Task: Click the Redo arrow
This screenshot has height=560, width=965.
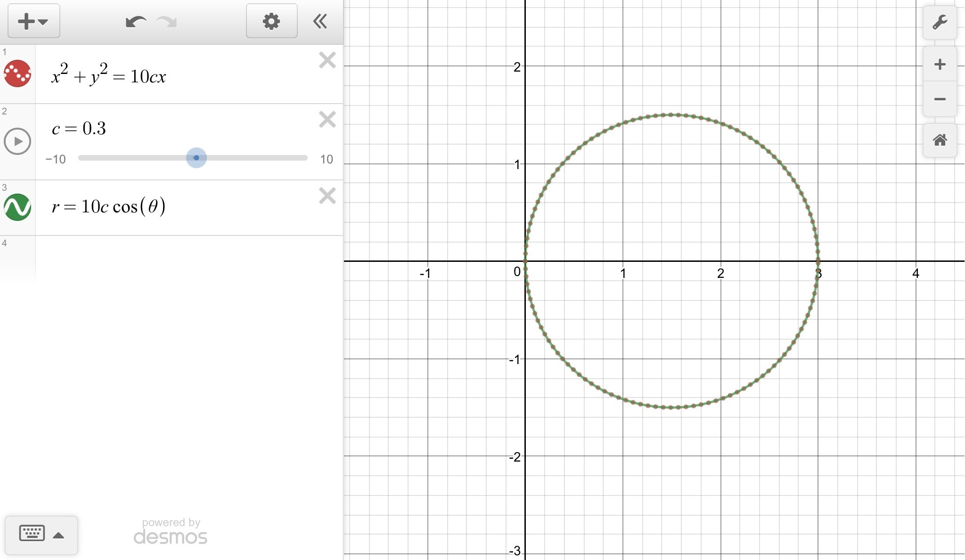Action: tap(167, 22)
